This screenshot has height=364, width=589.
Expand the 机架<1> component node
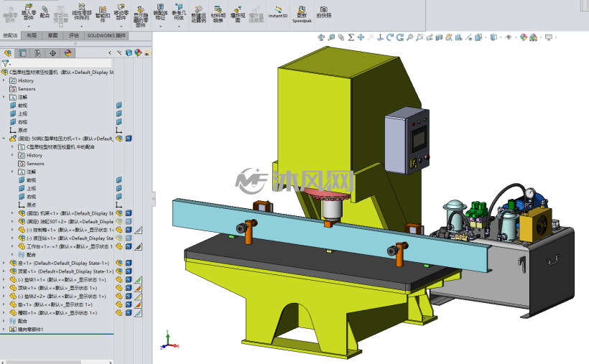[x=12, y=213]
